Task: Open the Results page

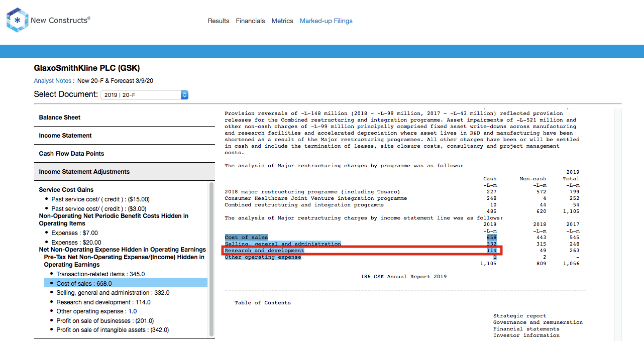Action: tap(219, 21)
